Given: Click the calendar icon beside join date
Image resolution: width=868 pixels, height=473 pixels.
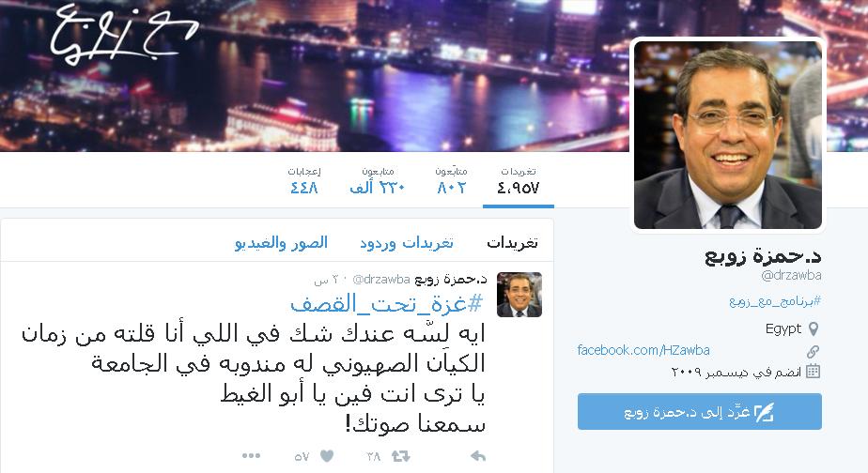Looking at the screenshot, I should pos(813,372).
